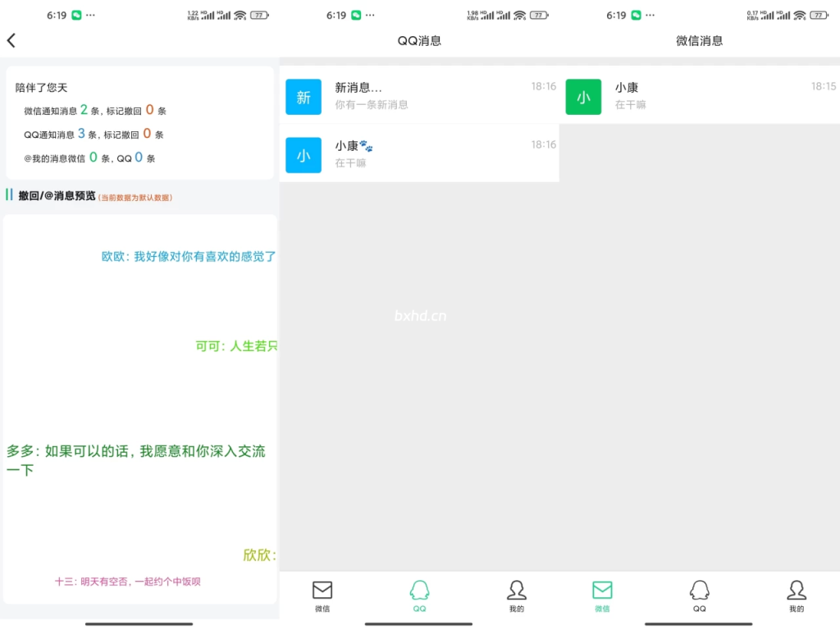This screenshot has height=630, width=840.
Task: Tap the 欧欧 message 我好像对你有喜欢的感觉了
Action: tap(189, 257)
